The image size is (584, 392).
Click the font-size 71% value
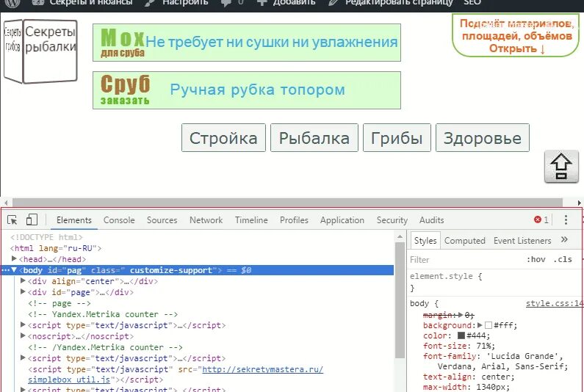pyautogui.click(x=486, y=346)
